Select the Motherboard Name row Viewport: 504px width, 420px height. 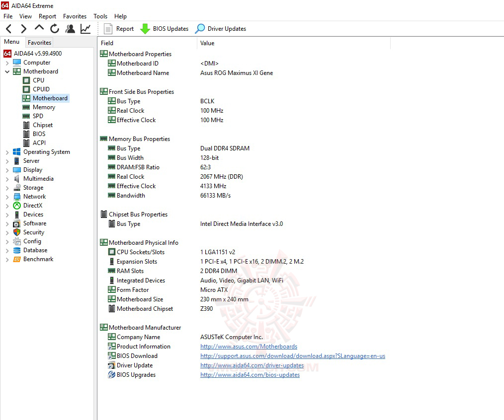[245, 73]
